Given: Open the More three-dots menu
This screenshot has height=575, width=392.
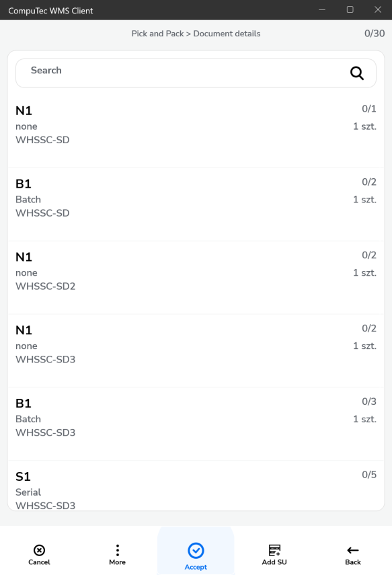Looking at the screenshot, I should (118, 550).
